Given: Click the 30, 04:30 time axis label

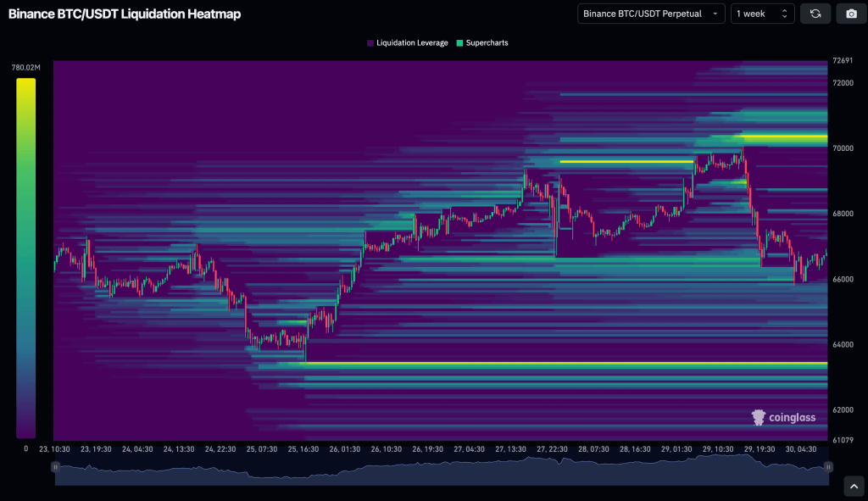Looking at the screenshot, I should tap(801, 449).
